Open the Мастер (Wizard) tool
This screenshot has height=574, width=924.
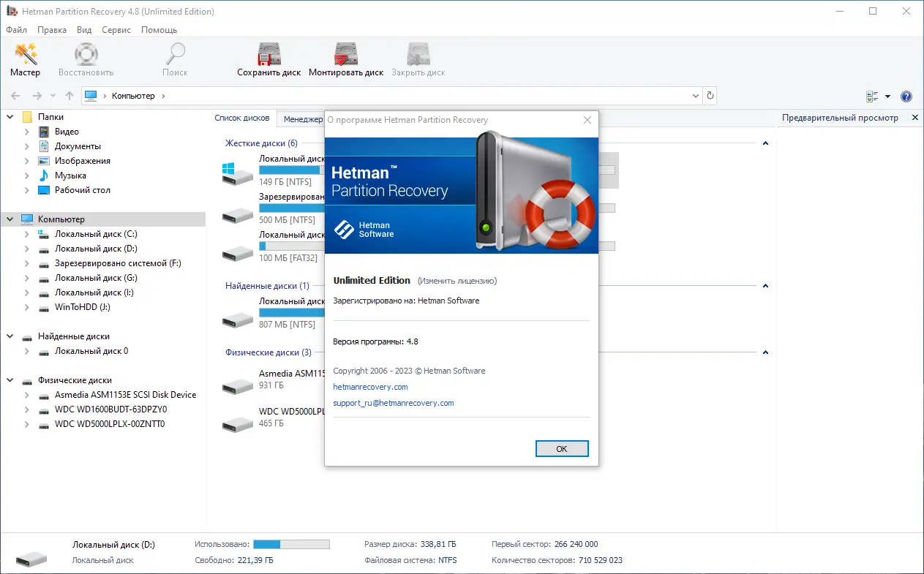tap(25, 58)
